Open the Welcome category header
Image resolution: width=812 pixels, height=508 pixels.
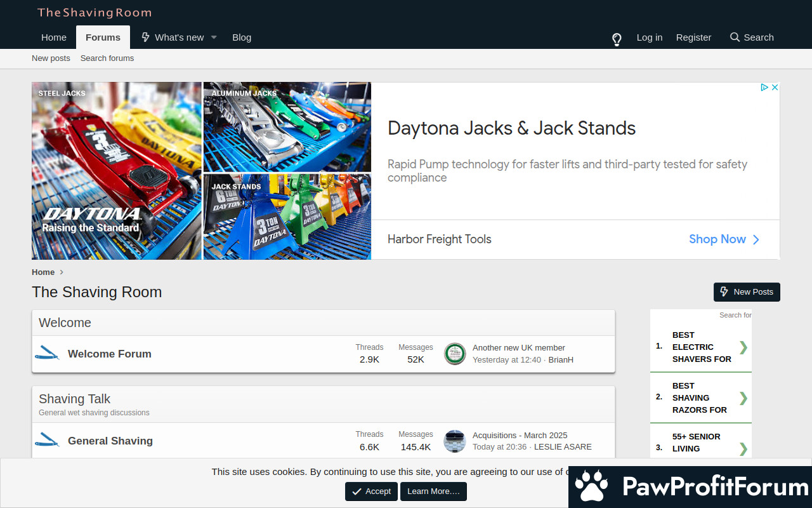[65, 323]
